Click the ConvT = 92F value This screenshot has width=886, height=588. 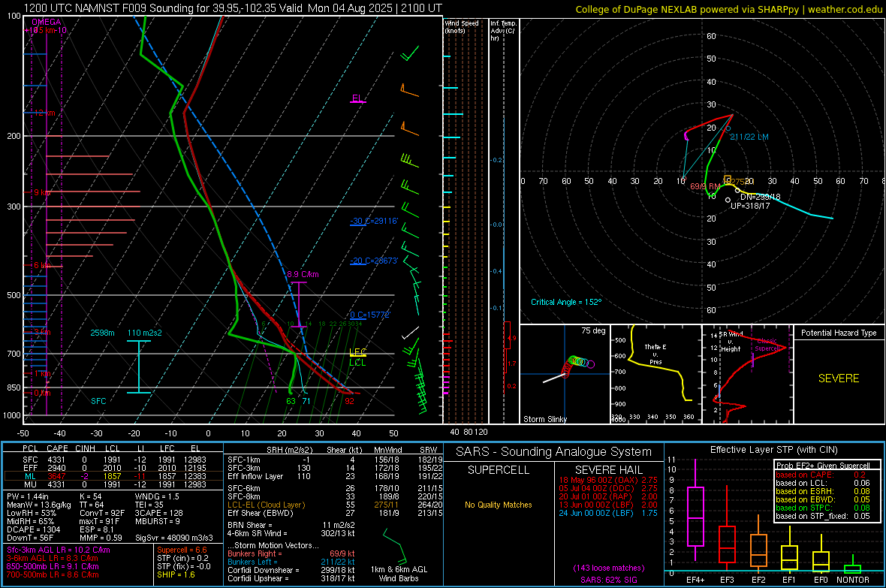click(x=101, y=513)
